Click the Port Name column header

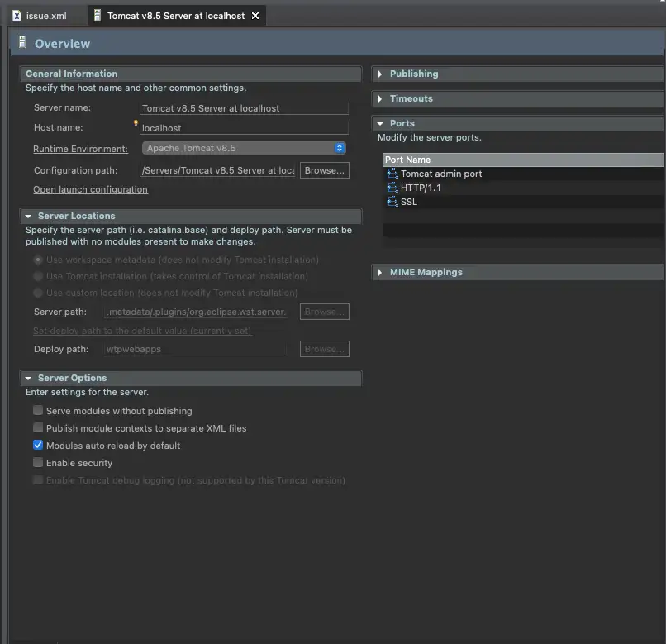[523, 160]
